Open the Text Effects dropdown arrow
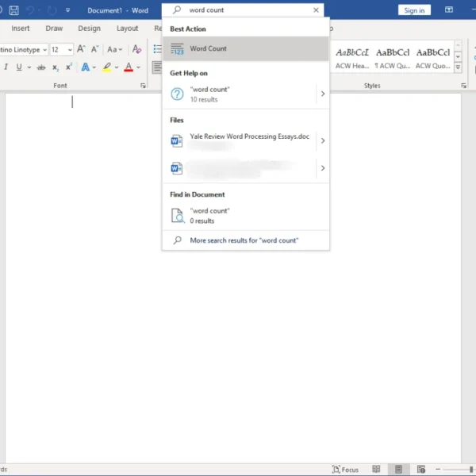Screen dimensions: 476x476 click(x=94, y=67)
